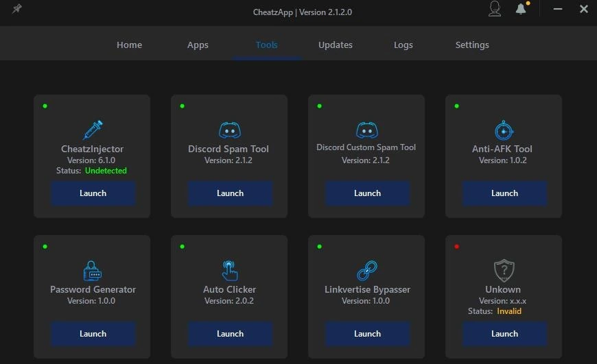
Task: Launch CheatzInjector
Action: click(x=93, y=193)
